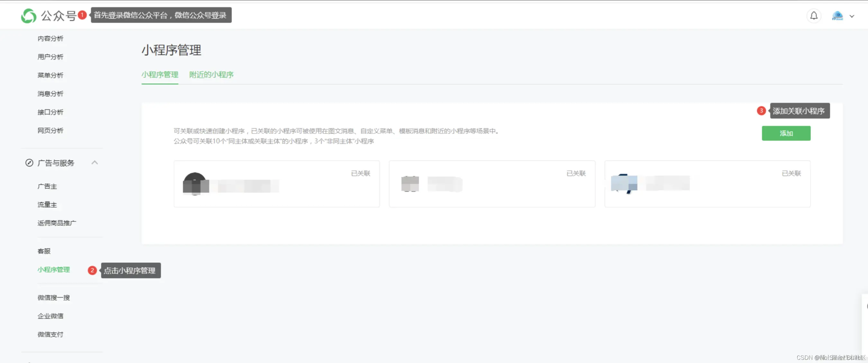The height and width of the screenshot is (363, 868).
Task: Select the 小程序管理 tab
Action: [x=160, y=75]
